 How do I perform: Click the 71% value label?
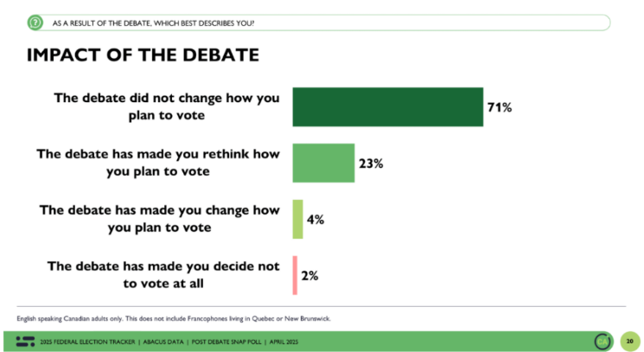pos(500,107)
